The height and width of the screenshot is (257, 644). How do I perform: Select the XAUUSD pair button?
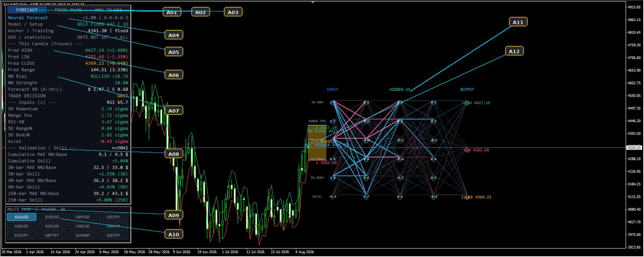pos(21,217)
